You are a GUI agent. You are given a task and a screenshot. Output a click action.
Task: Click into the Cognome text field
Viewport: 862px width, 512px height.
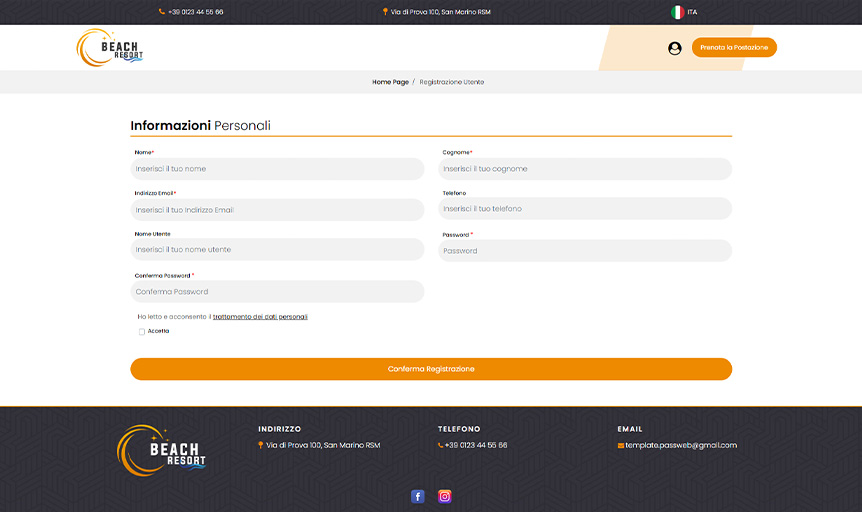585,169
